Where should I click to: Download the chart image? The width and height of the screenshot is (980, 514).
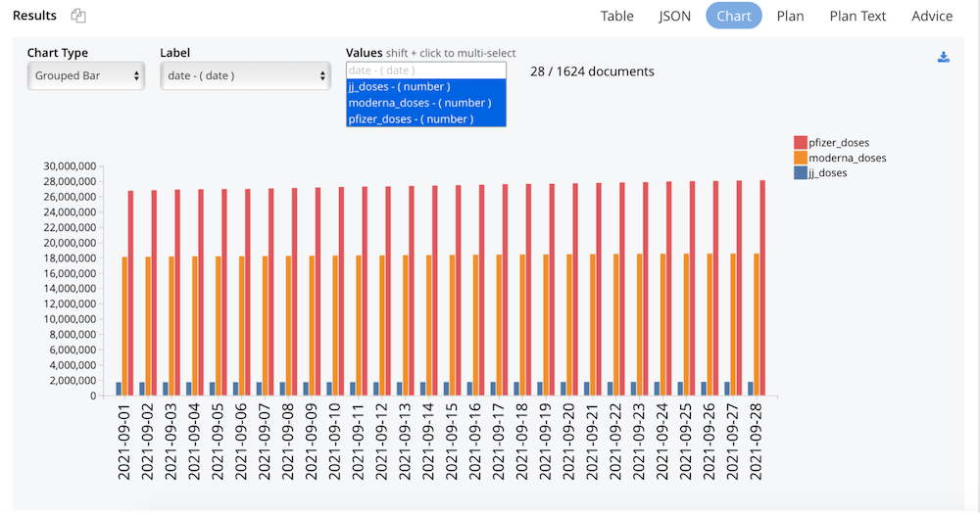944,58
